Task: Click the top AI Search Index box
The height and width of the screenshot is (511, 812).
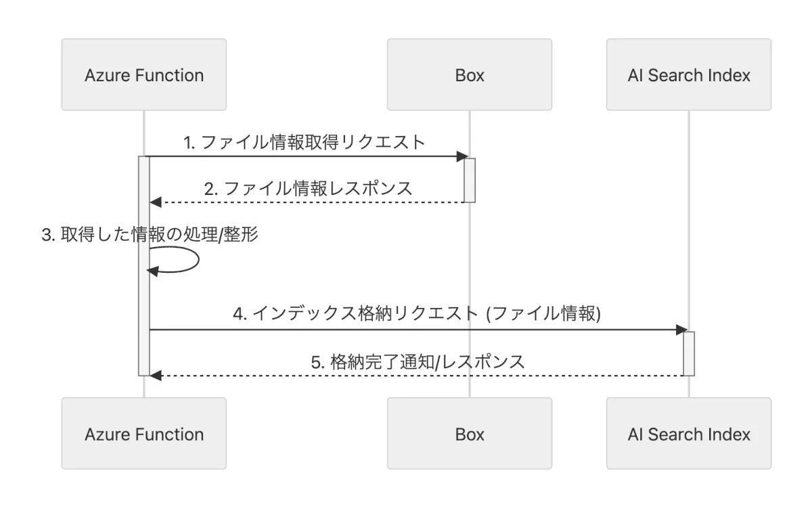Action: click(x=689, y=74)
